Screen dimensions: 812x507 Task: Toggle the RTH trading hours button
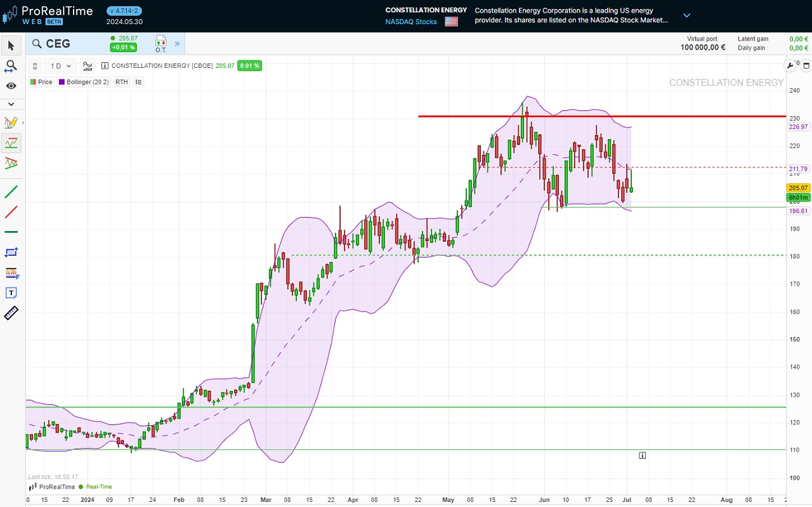(x=121, y=82)
